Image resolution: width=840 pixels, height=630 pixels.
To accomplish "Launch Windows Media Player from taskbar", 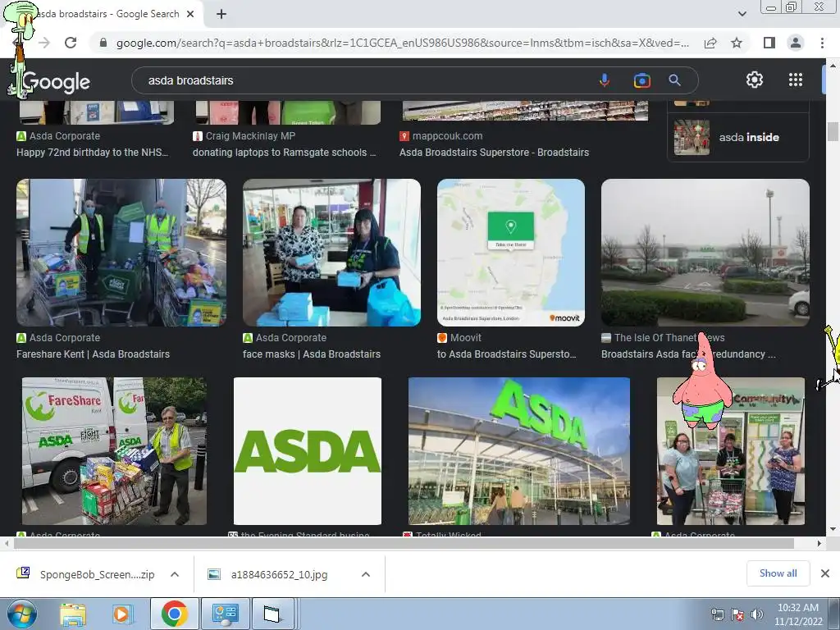I will [122, 614].
